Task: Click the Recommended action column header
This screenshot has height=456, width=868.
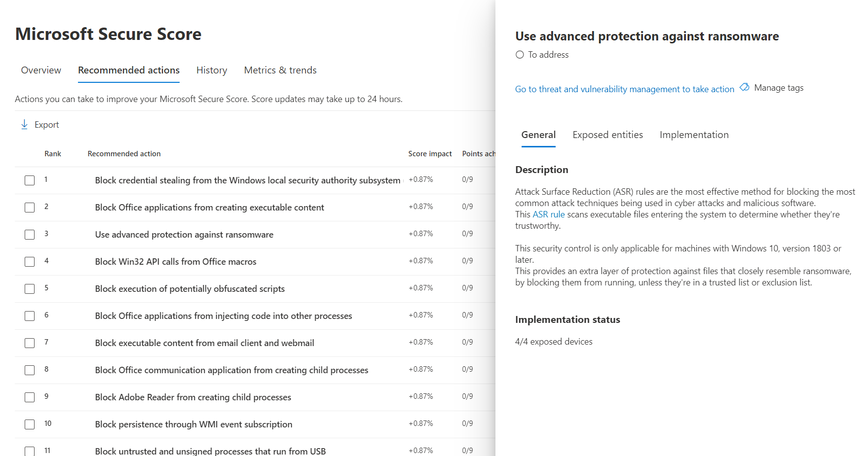Action: coord(124,154)
